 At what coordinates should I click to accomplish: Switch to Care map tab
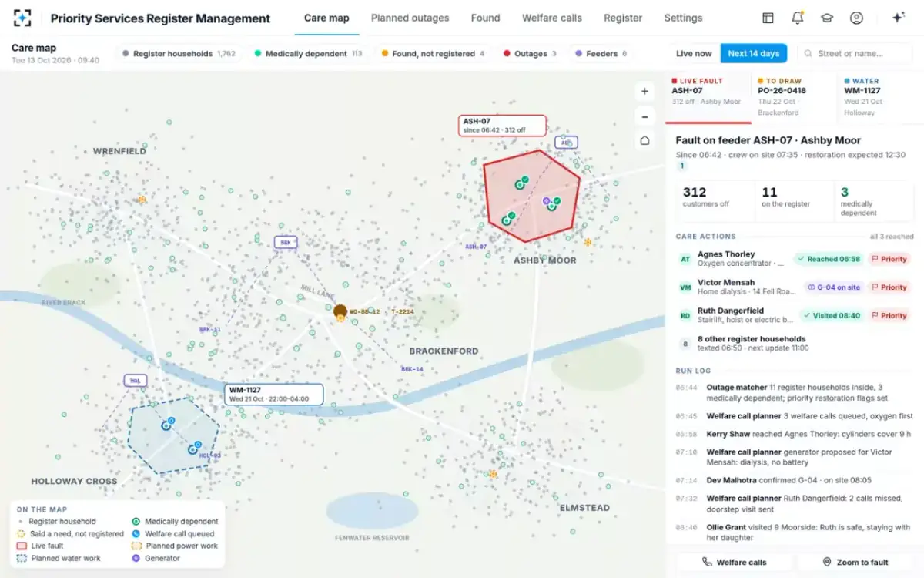326,18
